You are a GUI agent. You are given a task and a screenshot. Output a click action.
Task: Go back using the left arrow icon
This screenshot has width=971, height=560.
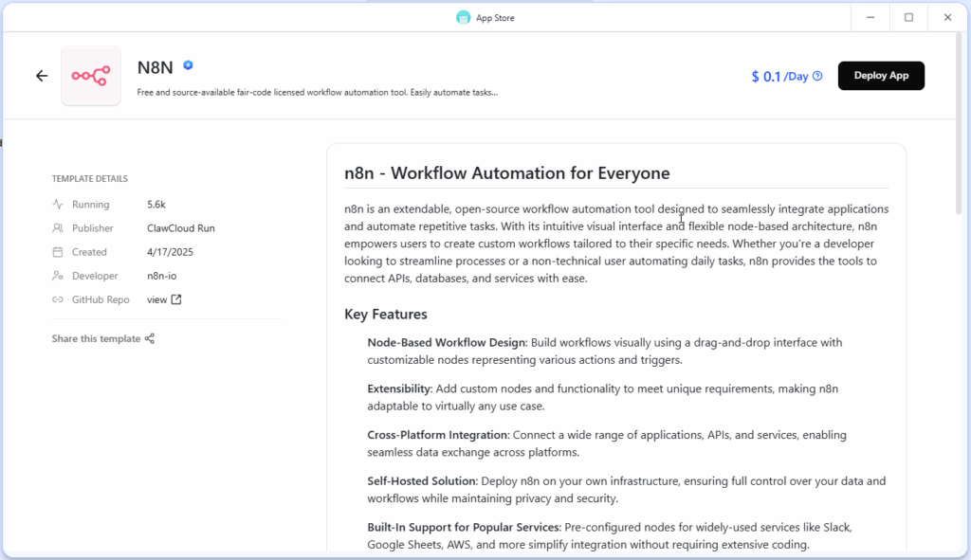coord(42,76)
